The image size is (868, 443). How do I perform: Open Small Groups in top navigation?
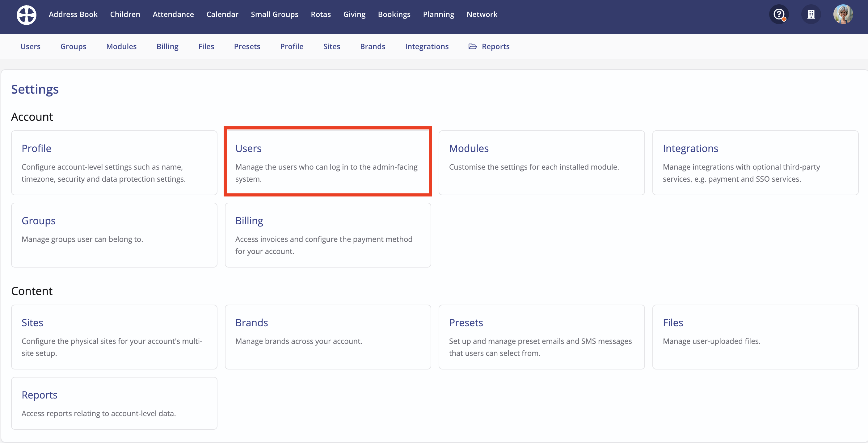click(x=275, y=15)
